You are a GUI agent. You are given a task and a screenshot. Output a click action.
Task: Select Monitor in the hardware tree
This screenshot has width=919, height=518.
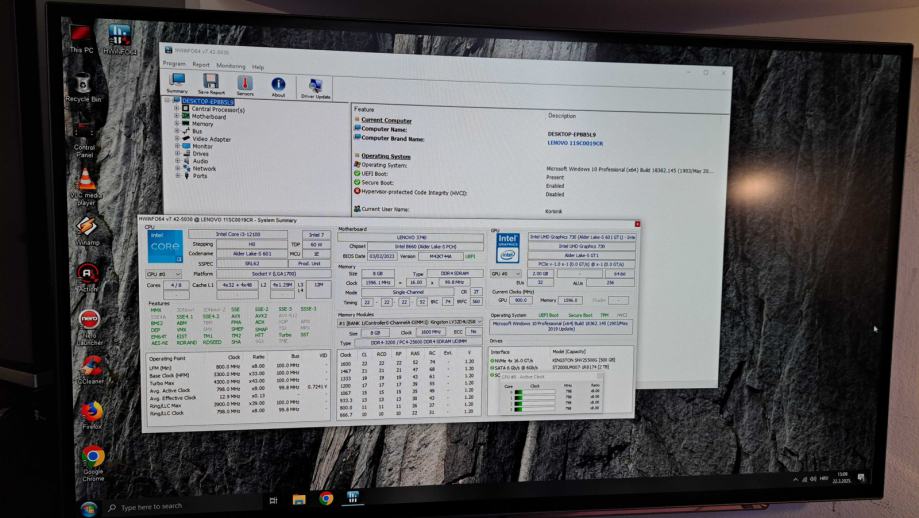tap(202, 146)
